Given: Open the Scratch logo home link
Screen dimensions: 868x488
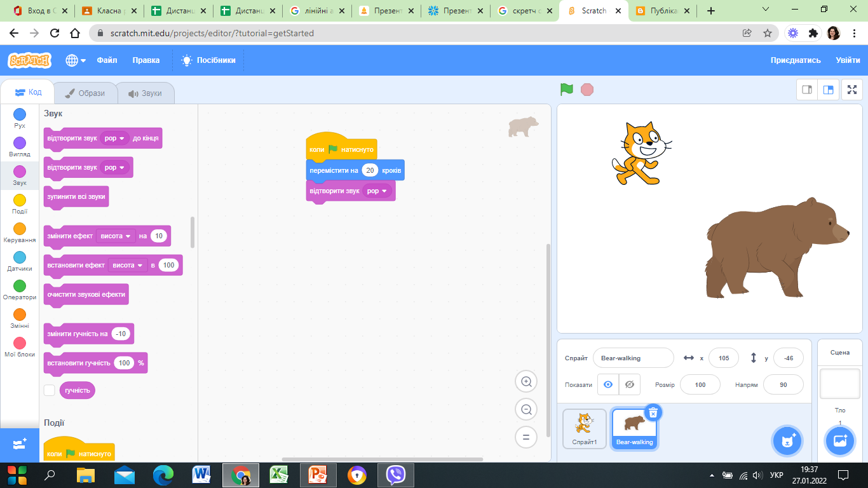Looking at the screenshot, I should (x=29, y=60).
